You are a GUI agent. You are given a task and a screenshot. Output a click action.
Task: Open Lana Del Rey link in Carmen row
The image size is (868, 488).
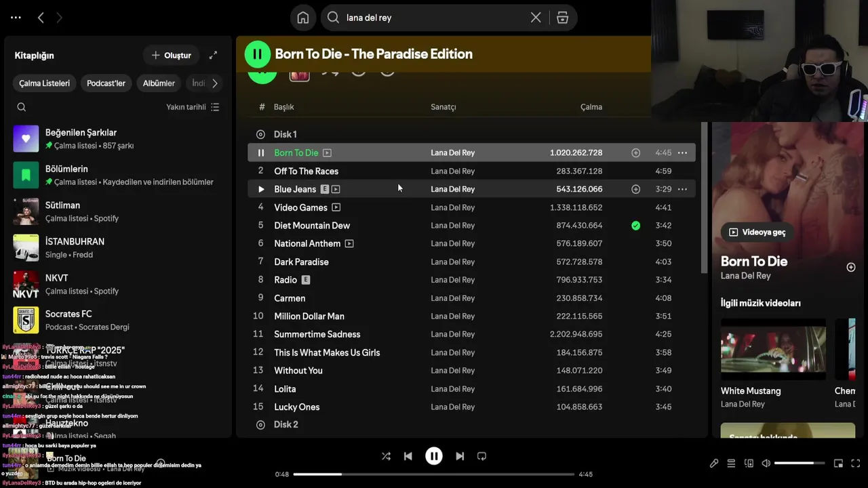tap(452, 298)
